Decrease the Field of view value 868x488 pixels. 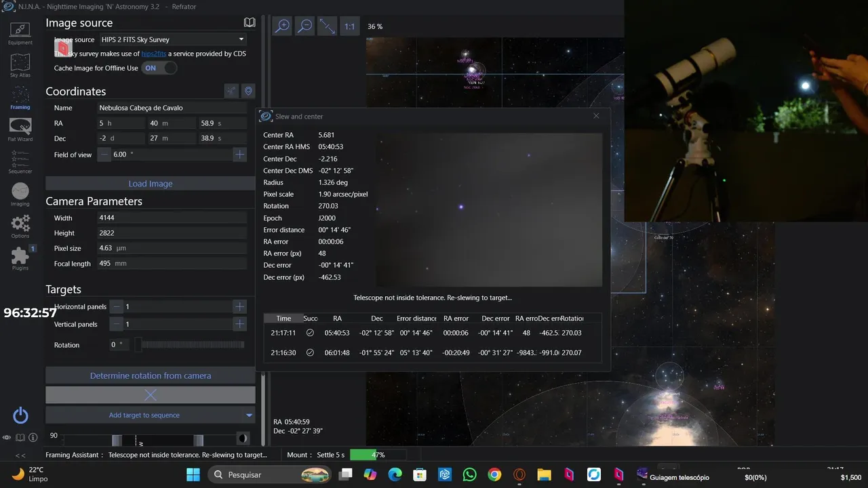[x=104, y=155]
